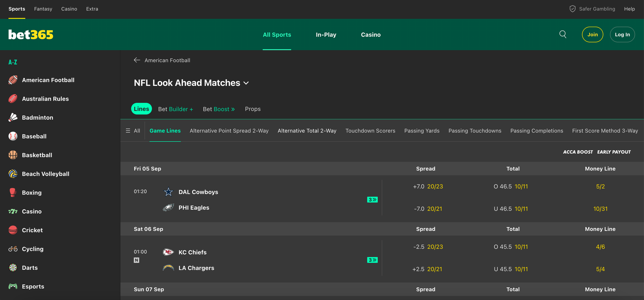Click the Baseball icon in sidebar
Image resolution: width=644 pixels, height=300 pixels.
coord(13,136)
